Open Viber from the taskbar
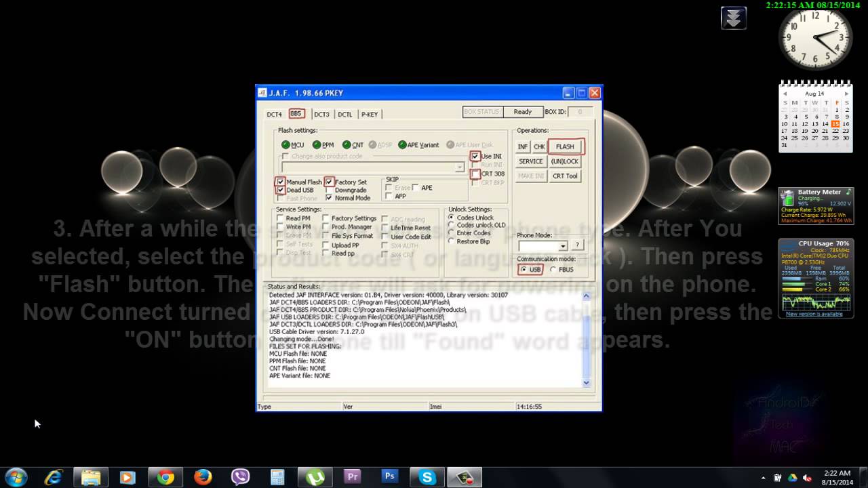 (x=240, y=477)
